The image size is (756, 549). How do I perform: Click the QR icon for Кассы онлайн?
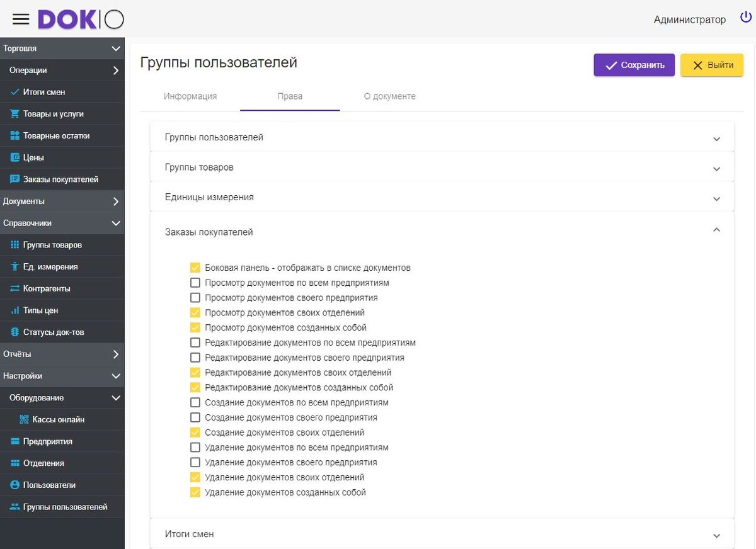point(25,419)
